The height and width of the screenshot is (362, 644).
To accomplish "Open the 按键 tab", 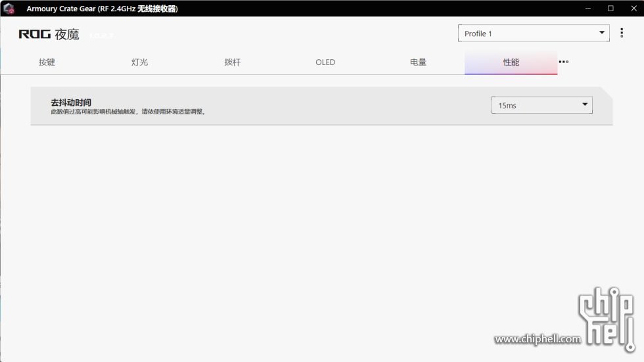I will [x=47, y=62].
